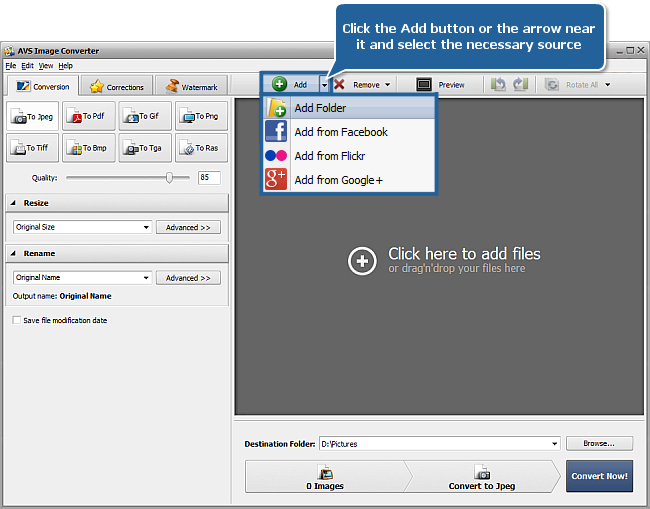
Task: Click the 'Click here to add files' text
Action: 464,254
